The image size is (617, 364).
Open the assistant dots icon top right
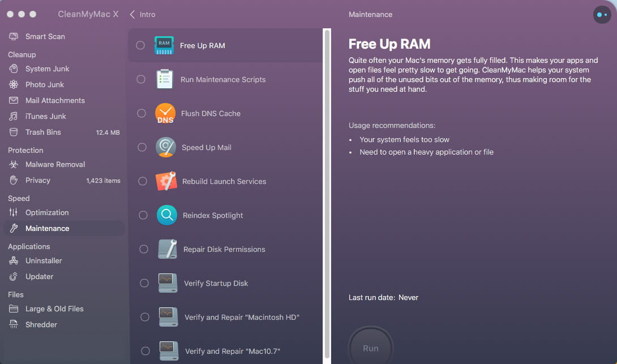(x=602, y=15)
